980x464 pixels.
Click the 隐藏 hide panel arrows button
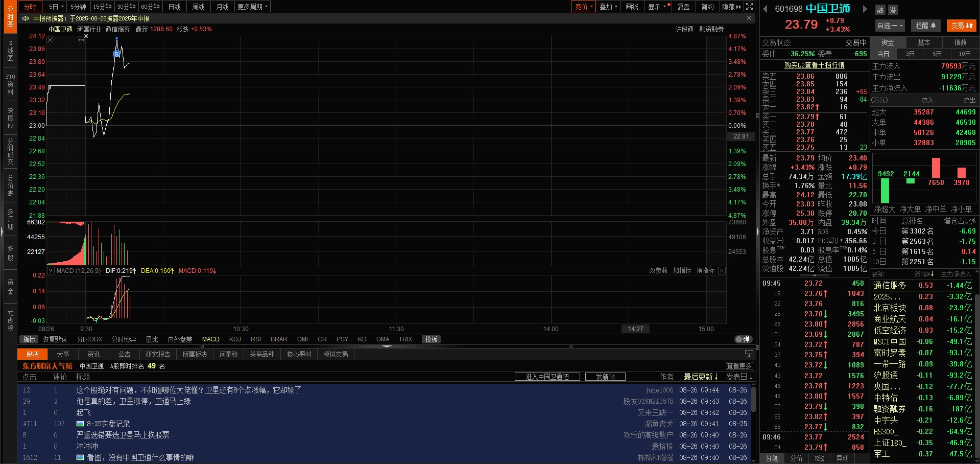[731, 7]
